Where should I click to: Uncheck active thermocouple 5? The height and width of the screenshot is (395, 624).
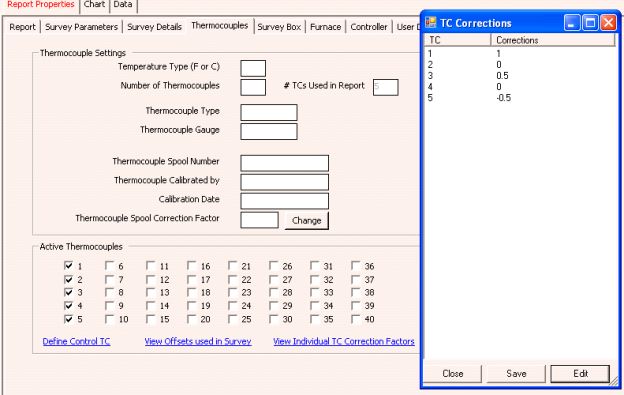pos(68,319)
